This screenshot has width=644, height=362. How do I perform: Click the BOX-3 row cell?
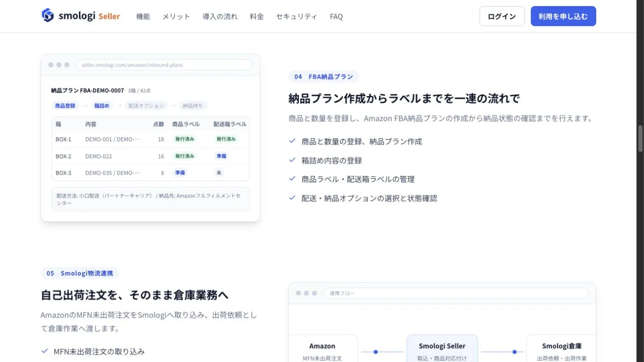(x=64, y=173)
